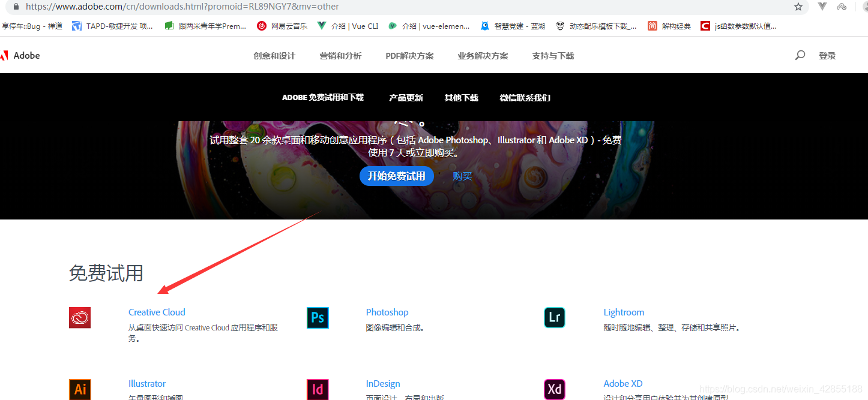Click the 随时随地编辑、整理、存储和共享照片 text
Image resolution: width=868 pixels, height=400 pixels.
tap(672, 327)
